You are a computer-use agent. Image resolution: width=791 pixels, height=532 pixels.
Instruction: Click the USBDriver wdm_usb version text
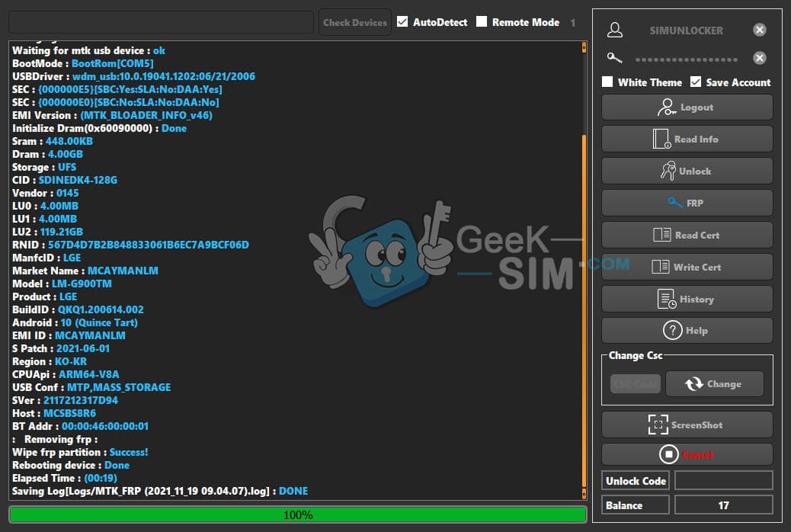pos(163,76)
